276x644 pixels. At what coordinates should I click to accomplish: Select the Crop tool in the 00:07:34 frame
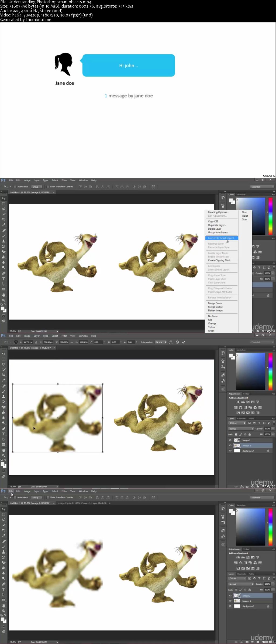[x=4, y=375]
